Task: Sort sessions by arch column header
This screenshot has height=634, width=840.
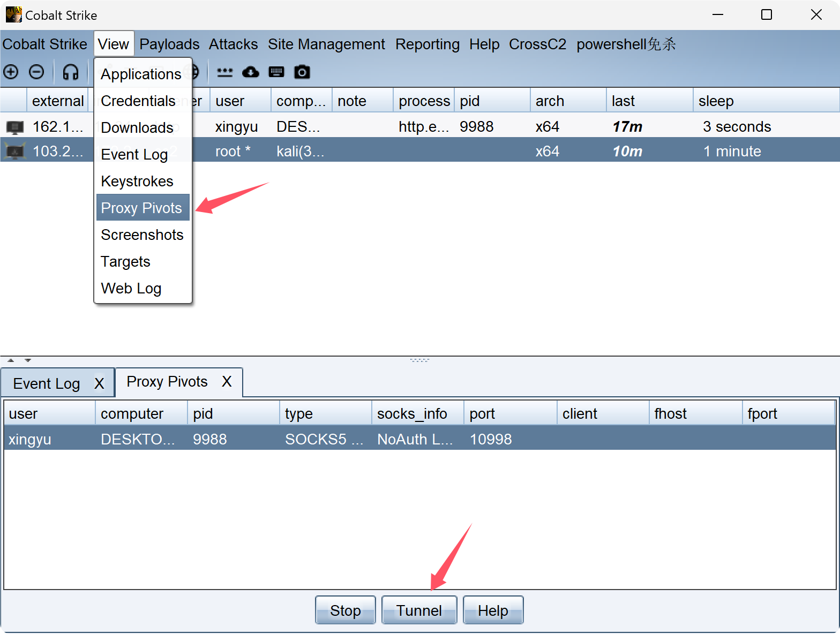Action: point(568,101)
